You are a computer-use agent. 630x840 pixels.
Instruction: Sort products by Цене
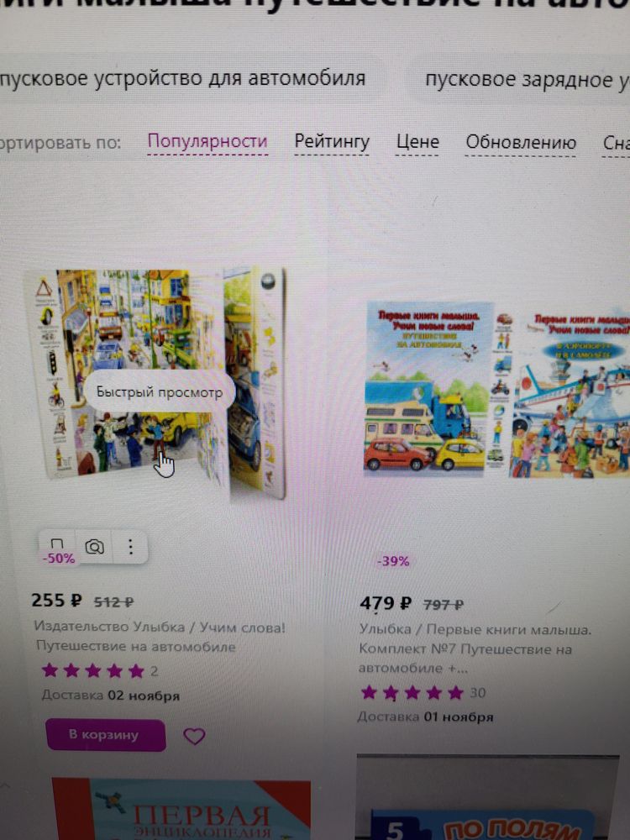pos(417,142)
